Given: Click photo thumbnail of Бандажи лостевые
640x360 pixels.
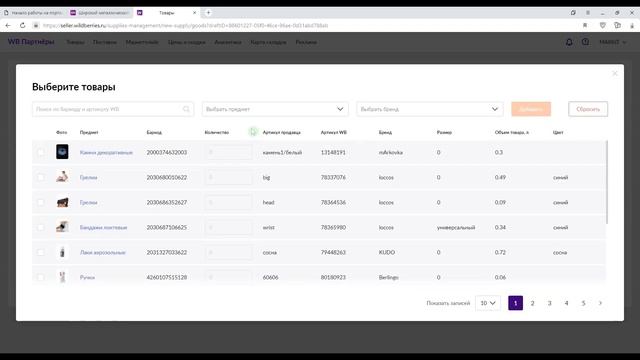Looking at the screenshot, I should (62, 227).
